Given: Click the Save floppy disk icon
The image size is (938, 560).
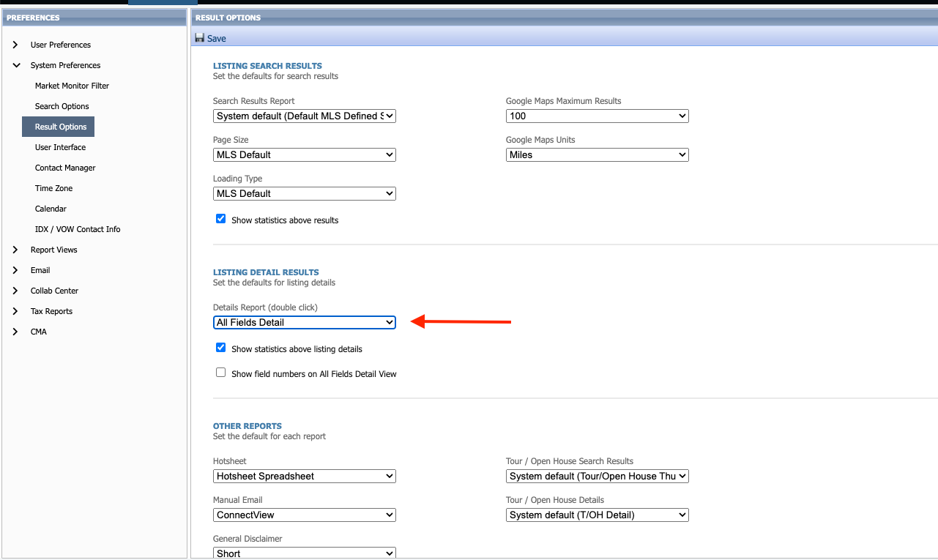Looking at the screenshot, I should click(x=199, y=38).
